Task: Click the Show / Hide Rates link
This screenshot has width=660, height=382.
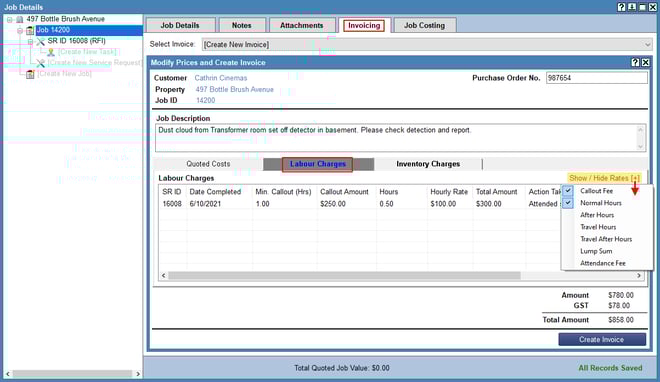Action: point(604,178)
